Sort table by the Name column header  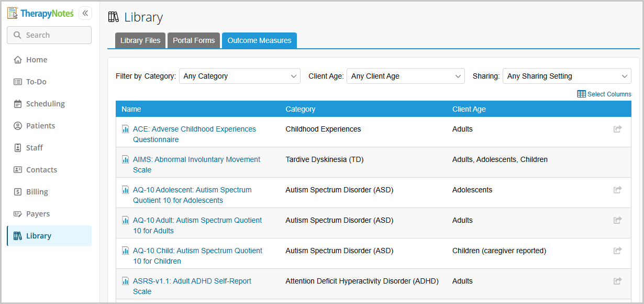(x=131, y=109)
